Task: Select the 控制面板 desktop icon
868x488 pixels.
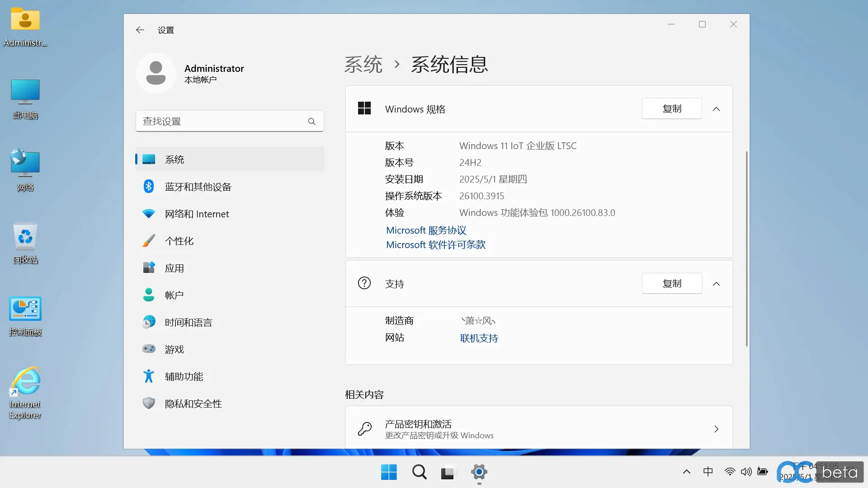Action: [25, 316]
